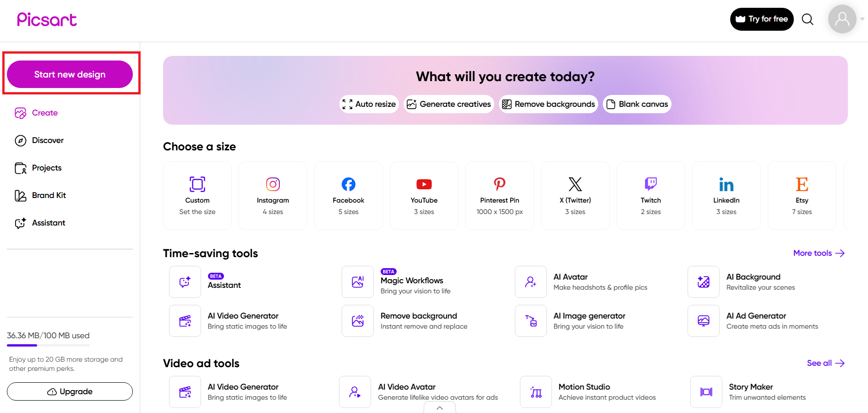Expand More tools arrow link
This screenshot has width=868, height=413.
tap(819, 253)
